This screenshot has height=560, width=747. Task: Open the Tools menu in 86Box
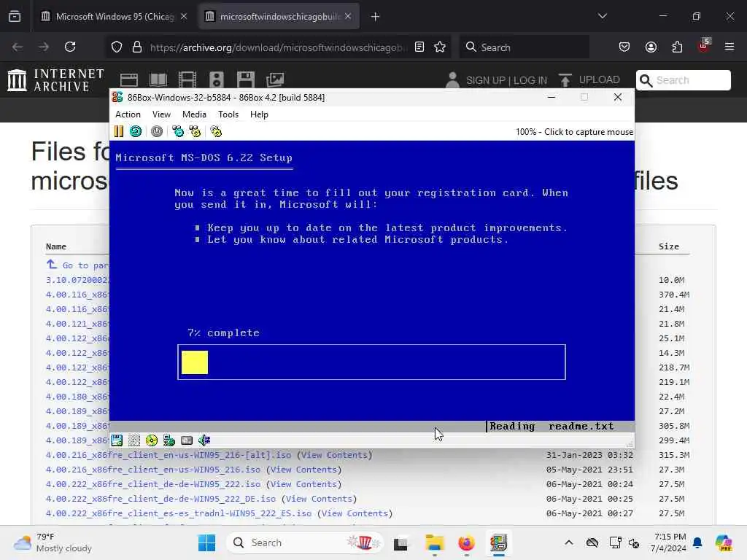click(x=228, y=114)
